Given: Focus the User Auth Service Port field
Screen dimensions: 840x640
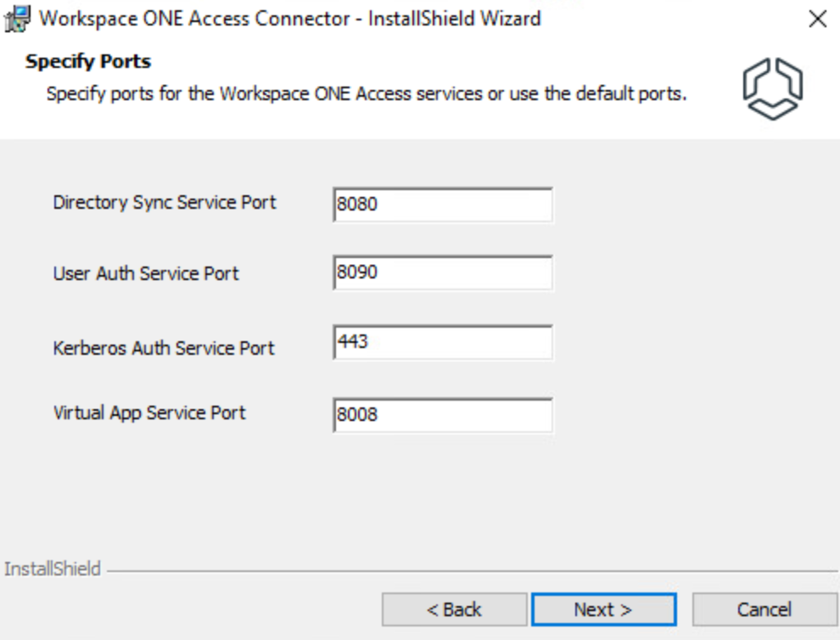Looking at the screenshot, I should [443, 273].
